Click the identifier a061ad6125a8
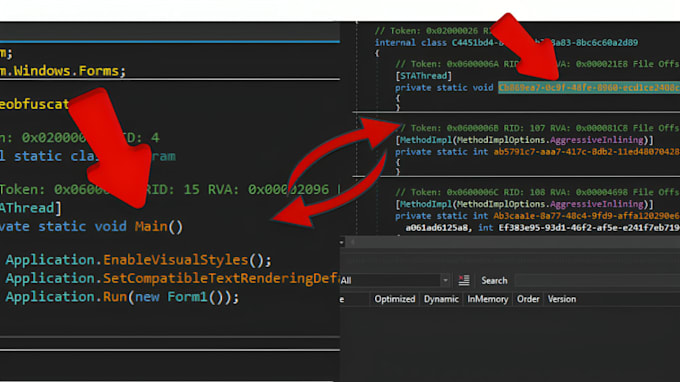The width and height of the screenshot is (680, 382). click(437, 227)
